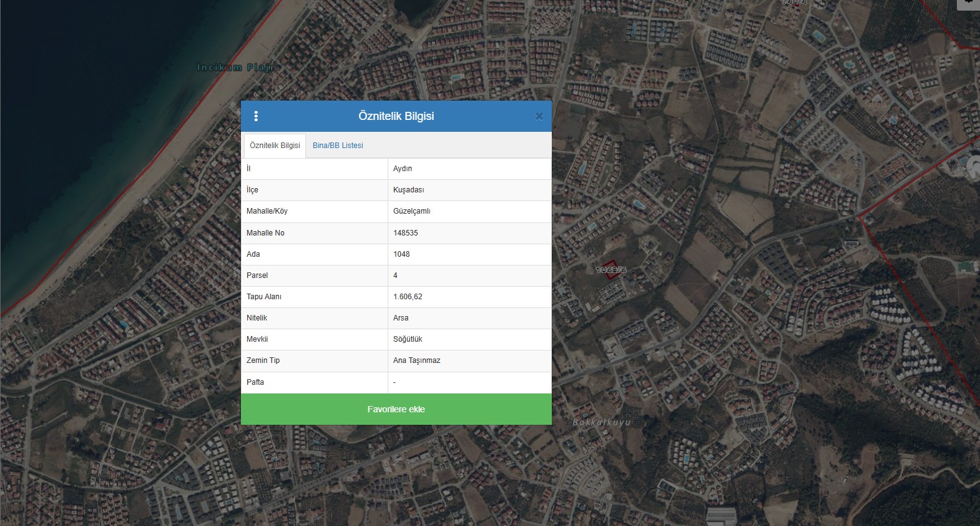This screenshot has width=980, height=526.
Task: Click the Bakkalkuyu place label on map
Action: [601, 422]
